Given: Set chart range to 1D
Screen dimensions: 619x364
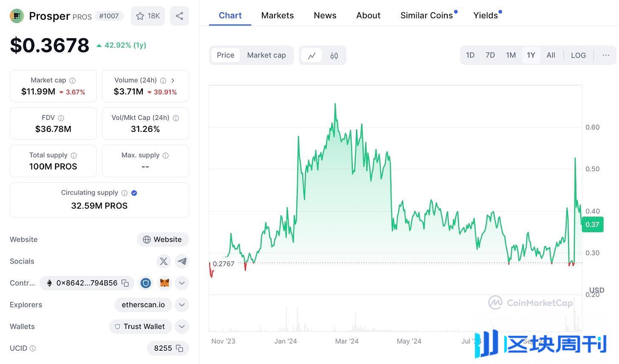Looking at the screenshot, I should [x=470, y=55].
